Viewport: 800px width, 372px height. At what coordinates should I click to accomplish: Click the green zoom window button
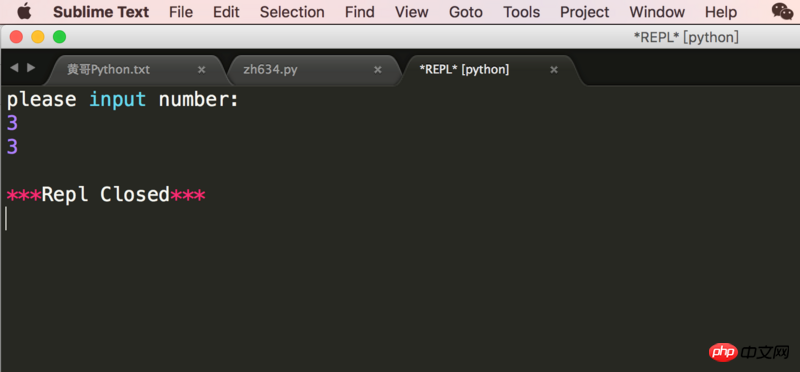60,37
